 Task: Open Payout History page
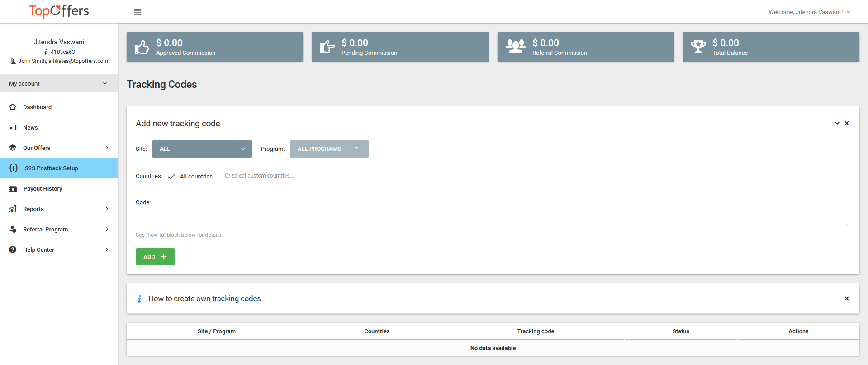(59, 188)
